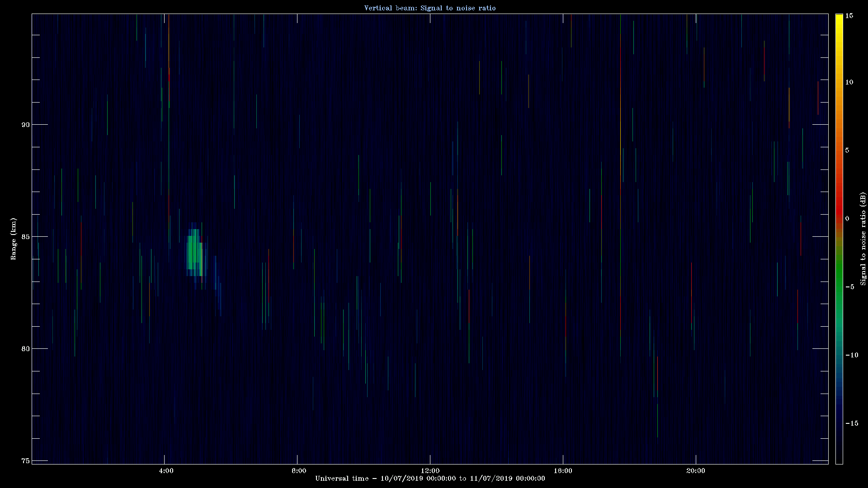Click the colorbar value -15 label
This screenshot has height=488, width=868.
pyautogui.click(x=852, y=423)
